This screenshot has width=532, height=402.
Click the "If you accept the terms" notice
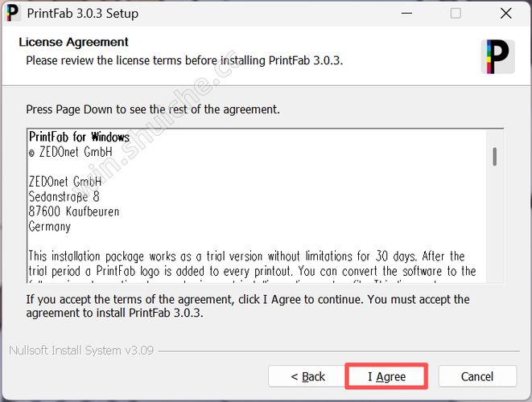[248, 306]
